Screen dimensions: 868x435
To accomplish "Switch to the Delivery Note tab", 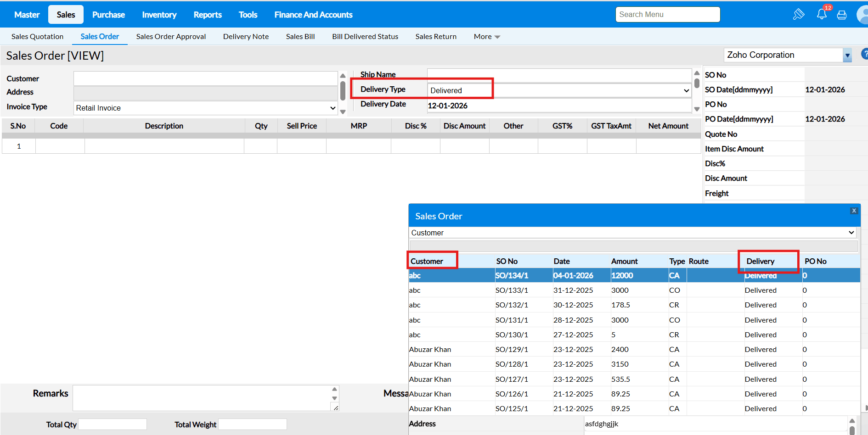I will click(x=246, y=37).
